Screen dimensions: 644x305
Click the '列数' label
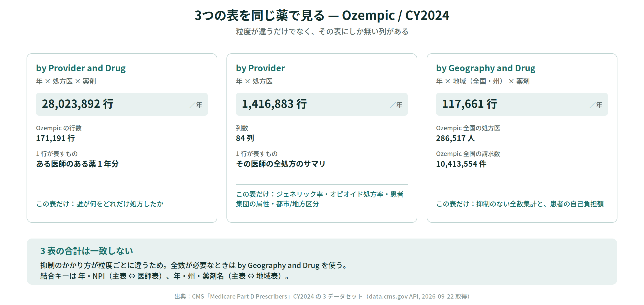click(x=242, y=128)
